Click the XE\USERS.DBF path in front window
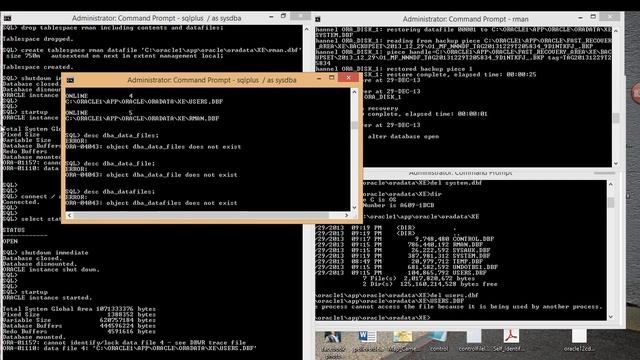 click(144, 102)
